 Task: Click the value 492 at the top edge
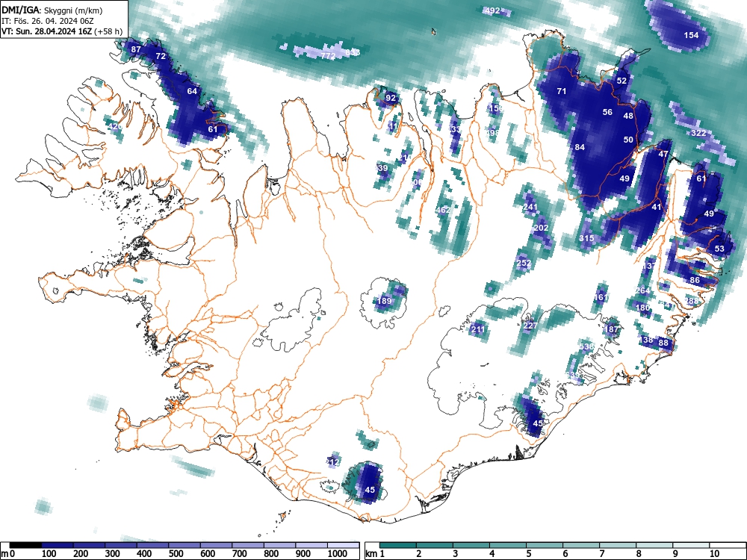492,10
